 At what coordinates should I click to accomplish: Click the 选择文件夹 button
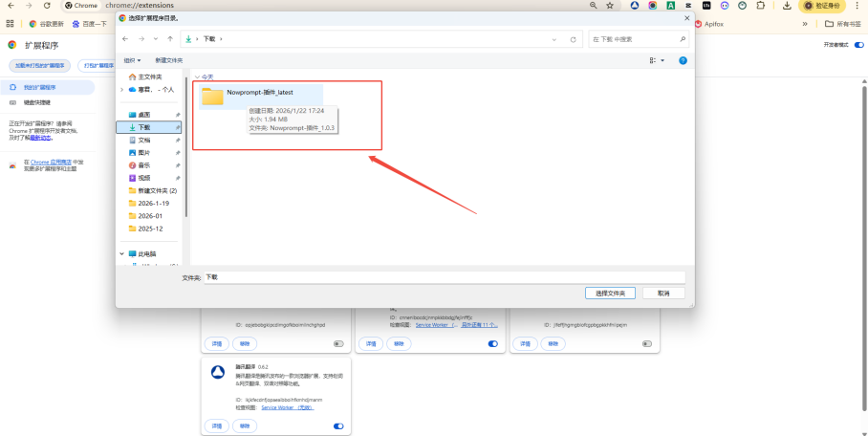pyautogui.click(x=610, y=293)
